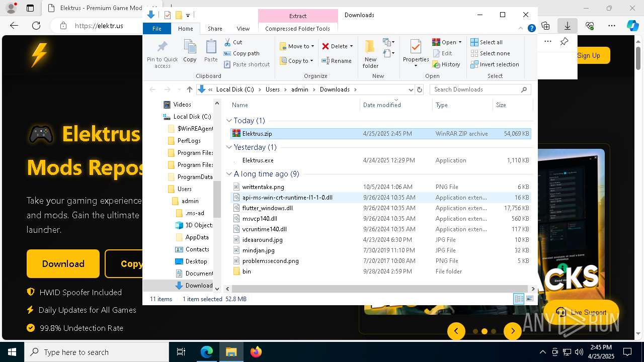This screenshot has width=644, height=362.
Task: Click Select all in ribbon
Action: [x=487, y=42]
